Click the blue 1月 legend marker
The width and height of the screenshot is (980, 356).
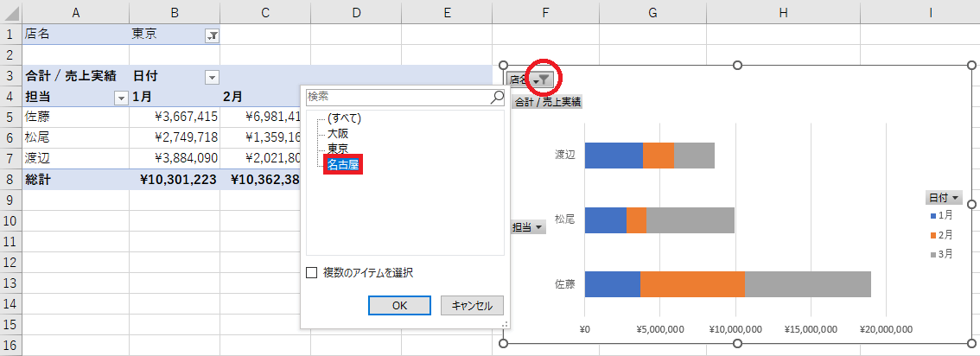click(932, 214)
